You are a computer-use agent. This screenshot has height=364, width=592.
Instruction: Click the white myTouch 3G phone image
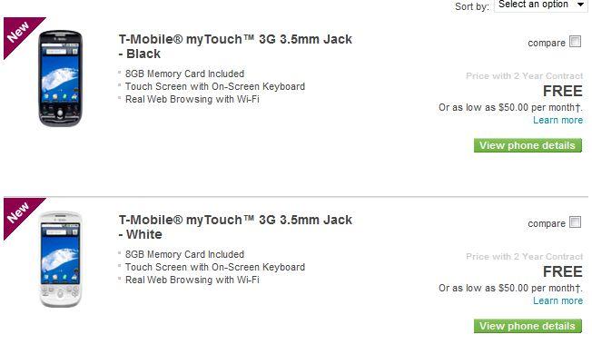click(x=60, y=260)
